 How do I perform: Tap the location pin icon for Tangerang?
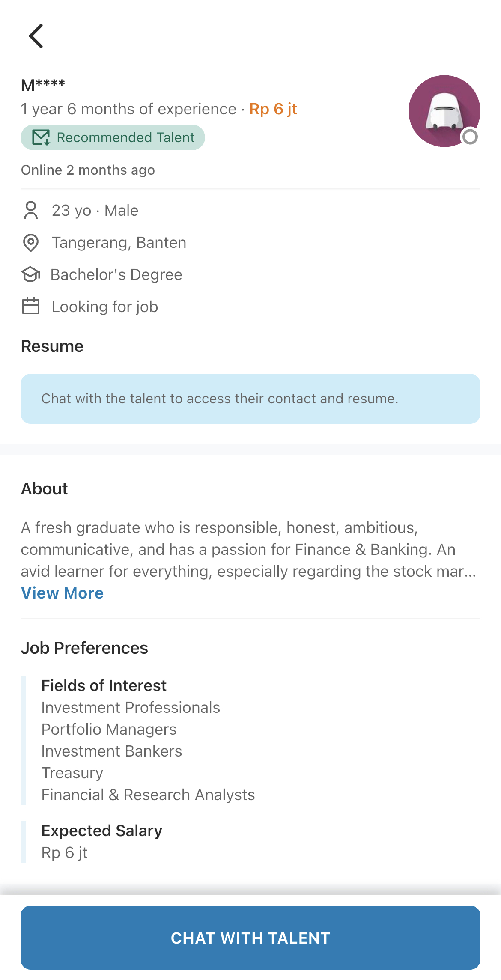[31, 243]
